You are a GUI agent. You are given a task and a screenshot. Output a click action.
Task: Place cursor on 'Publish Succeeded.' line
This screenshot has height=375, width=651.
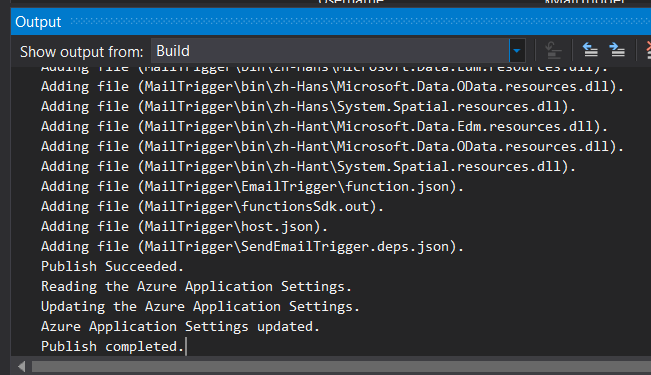pos(112,267)
